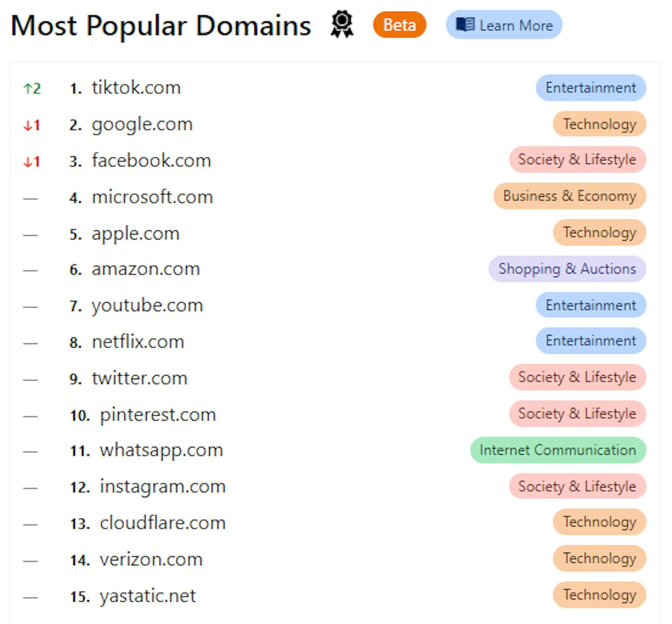
Task: Select the Shopping & Auctions category pill
Action: tap(566, 269)
